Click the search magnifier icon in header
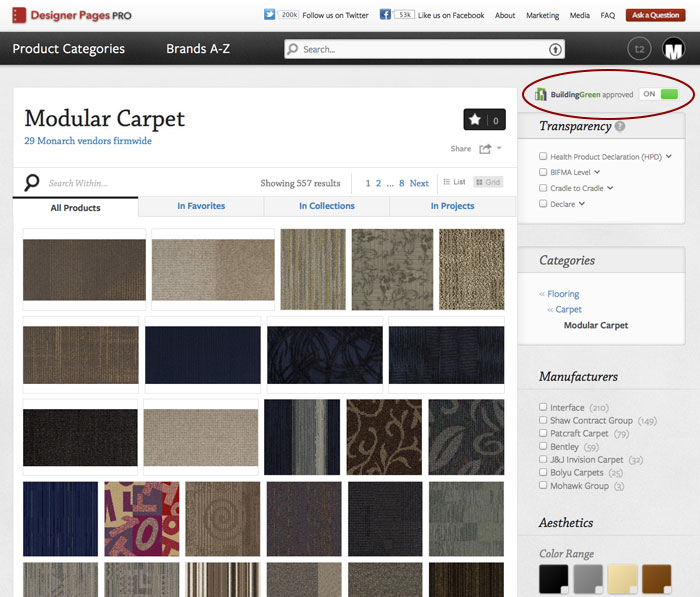 coord(292,49)
